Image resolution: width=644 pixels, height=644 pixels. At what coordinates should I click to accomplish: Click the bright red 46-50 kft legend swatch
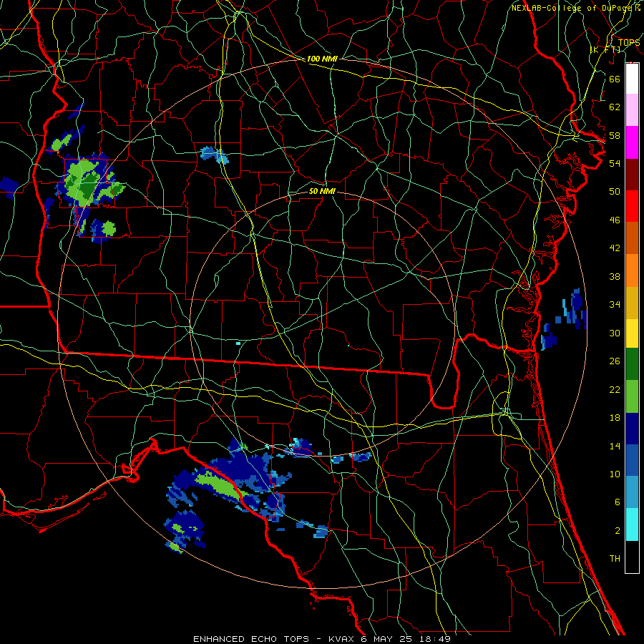(632, 206)
